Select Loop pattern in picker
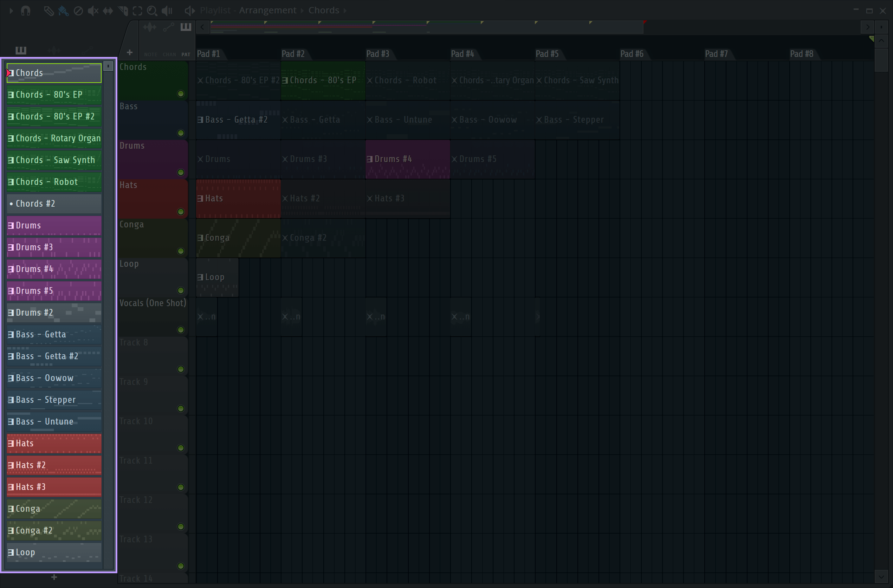This screenshot has height=588, width=893. point(54,552)
